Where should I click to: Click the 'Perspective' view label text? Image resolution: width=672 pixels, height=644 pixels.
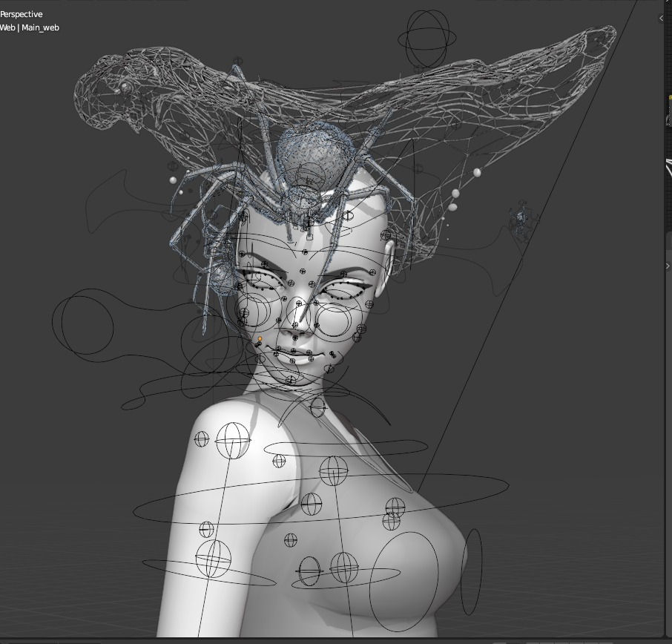(21, 14)
